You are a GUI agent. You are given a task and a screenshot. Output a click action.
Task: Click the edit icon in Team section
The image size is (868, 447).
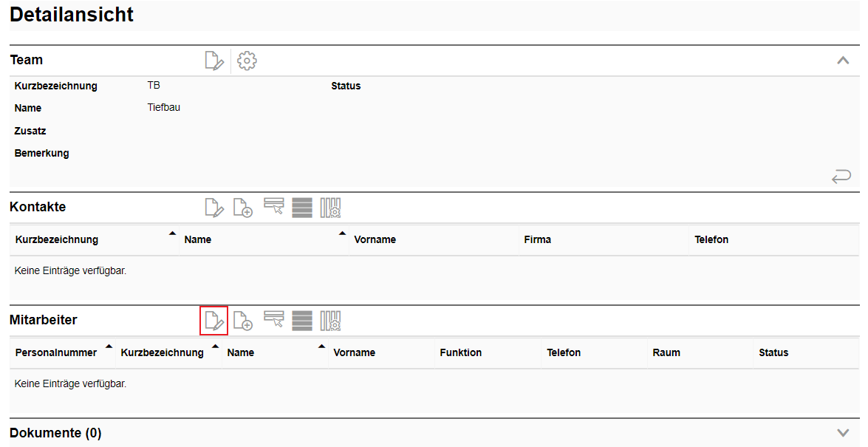point(214,61)
